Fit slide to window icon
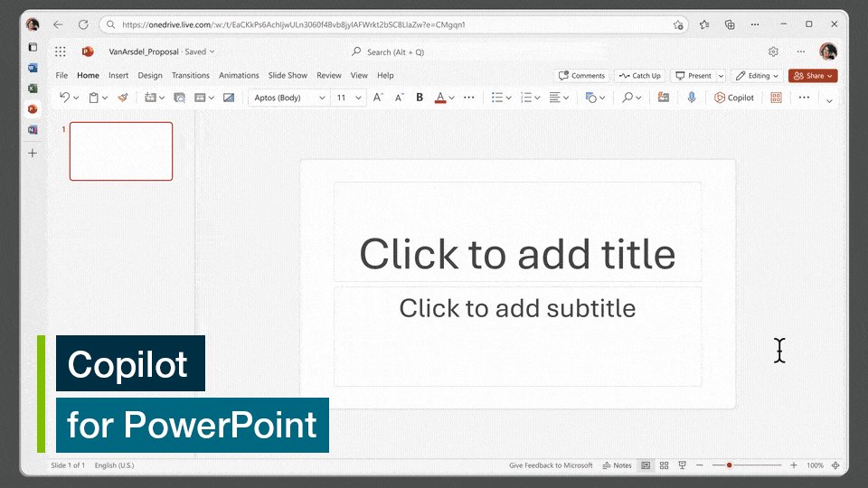The width and height of the screenshot is (868, 488). click(x=835, y=466)
